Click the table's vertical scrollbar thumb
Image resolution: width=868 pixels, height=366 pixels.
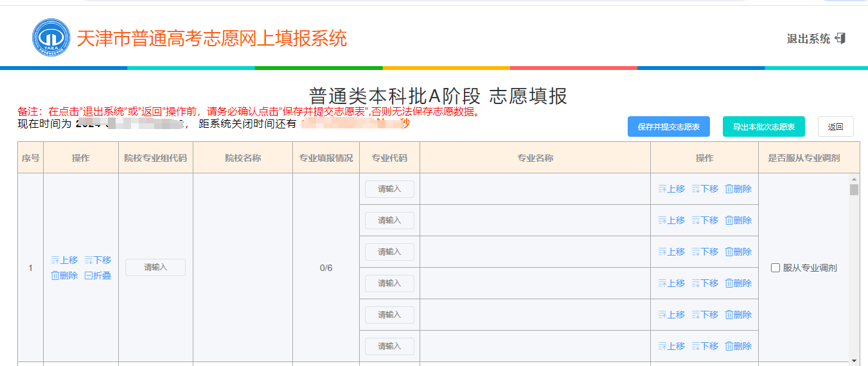coord(854,189)
